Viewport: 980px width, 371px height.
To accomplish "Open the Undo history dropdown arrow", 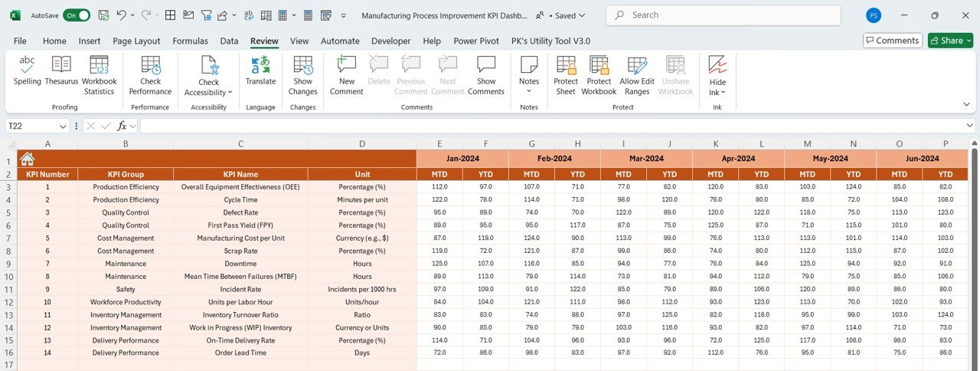I will tap(132, 15).
